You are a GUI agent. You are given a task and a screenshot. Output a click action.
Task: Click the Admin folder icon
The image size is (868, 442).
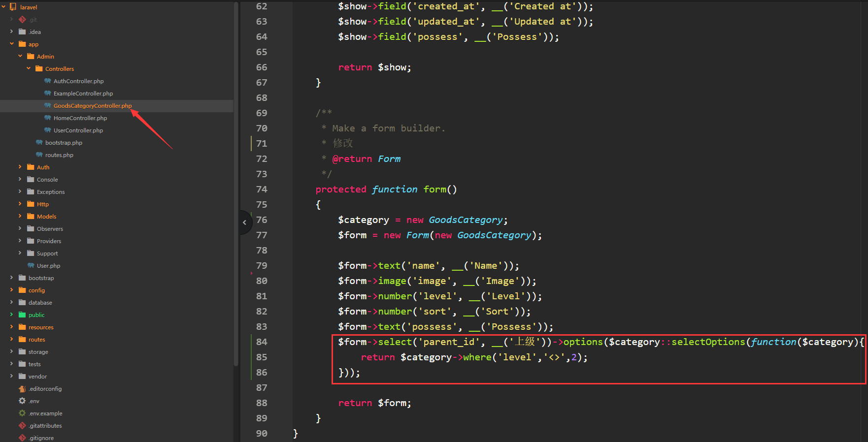(31, 56)
